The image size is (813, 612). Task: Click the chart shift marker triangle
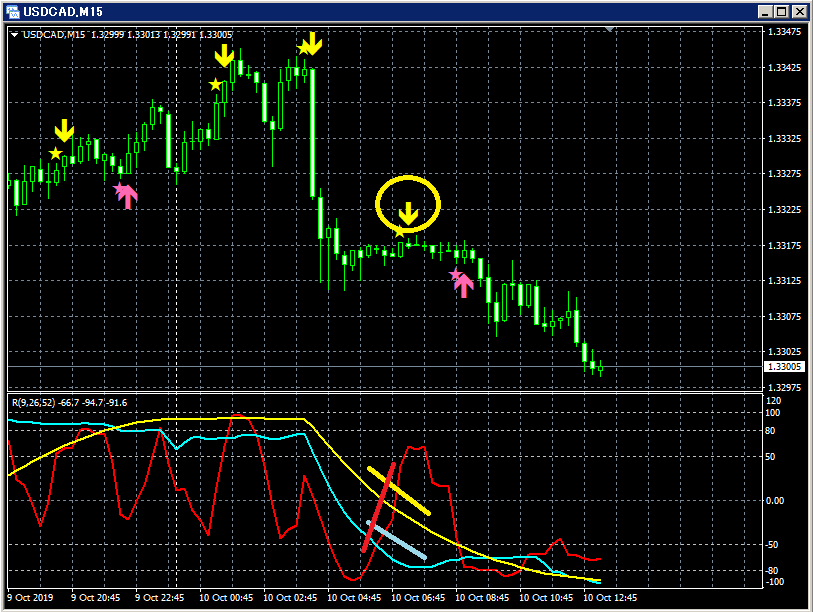610,30
